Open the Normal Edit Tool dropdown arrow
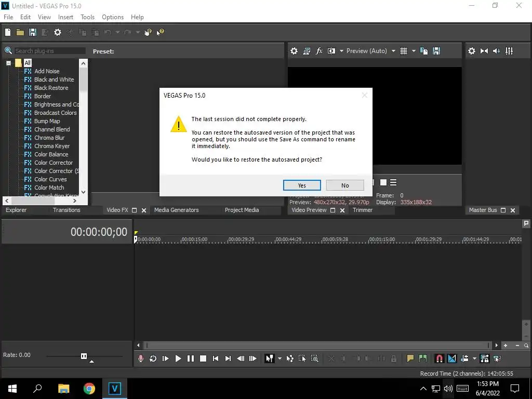532x399 pixels. (x=280, y=358)
